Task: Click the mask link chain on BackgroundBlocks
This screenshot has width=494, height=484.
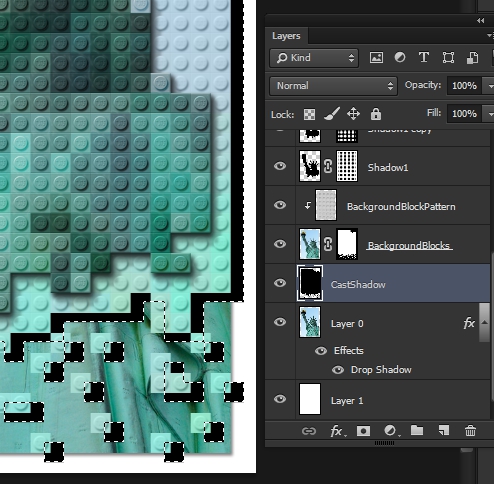Action: pyautogui.click(x=328, y=244)
